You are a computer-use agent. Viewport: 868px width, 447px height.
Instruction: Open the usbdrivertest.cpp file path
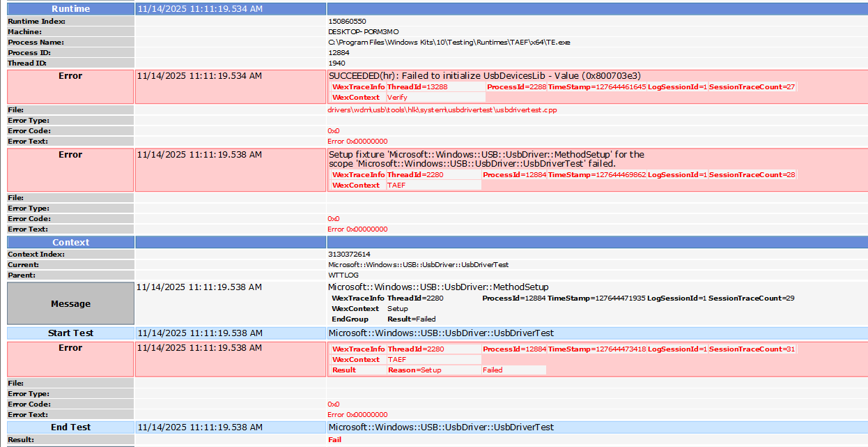click(442, 110)
